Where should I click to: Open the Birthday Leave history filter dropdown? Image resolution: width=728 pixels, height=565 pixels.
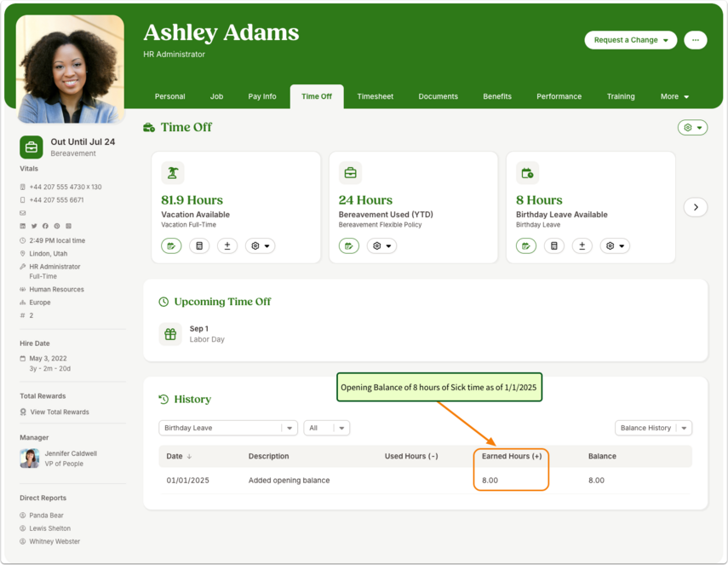pyautogui.click(x=228, y=428)
